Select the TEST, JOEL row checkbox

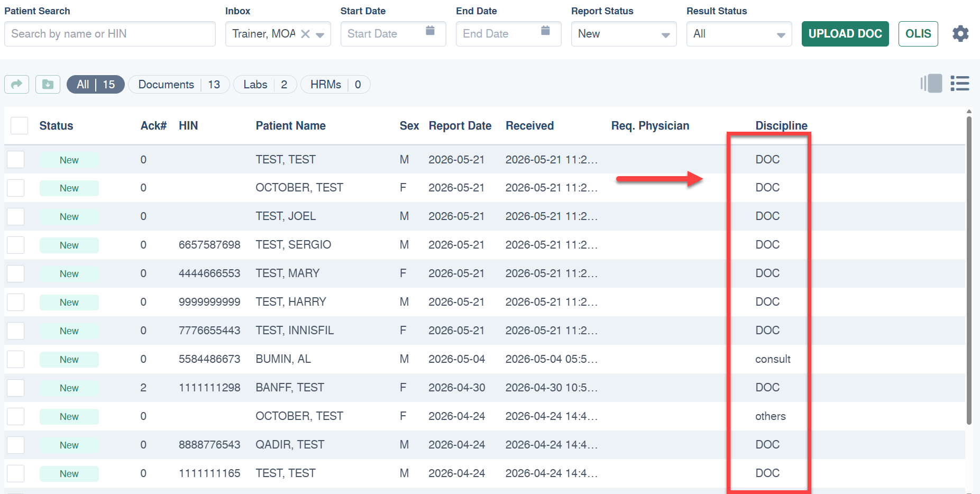click(16, 216)
